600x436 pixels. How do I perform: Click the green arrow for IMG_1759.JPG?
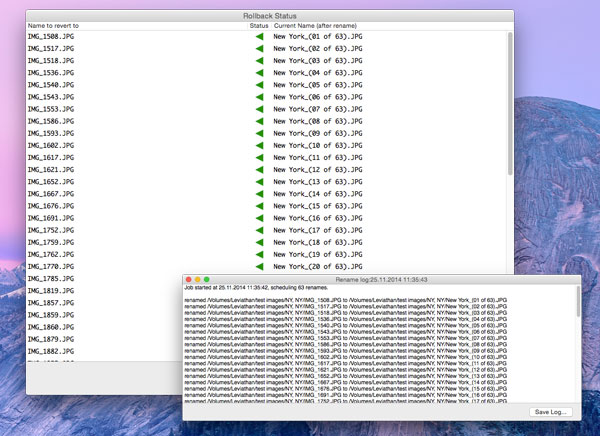pos(259,242)
